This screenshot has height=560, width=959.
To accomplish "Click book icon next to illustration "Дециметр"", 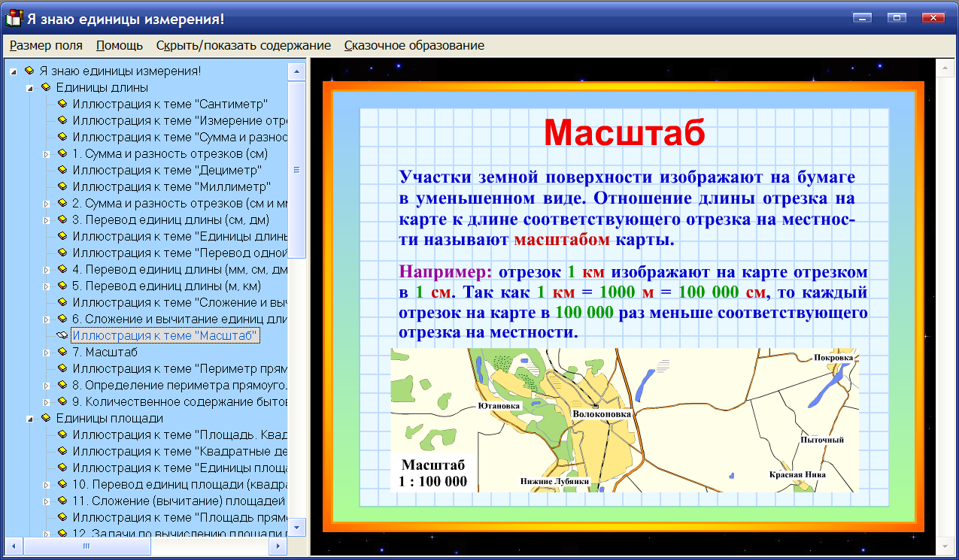I will coord(62,170).
